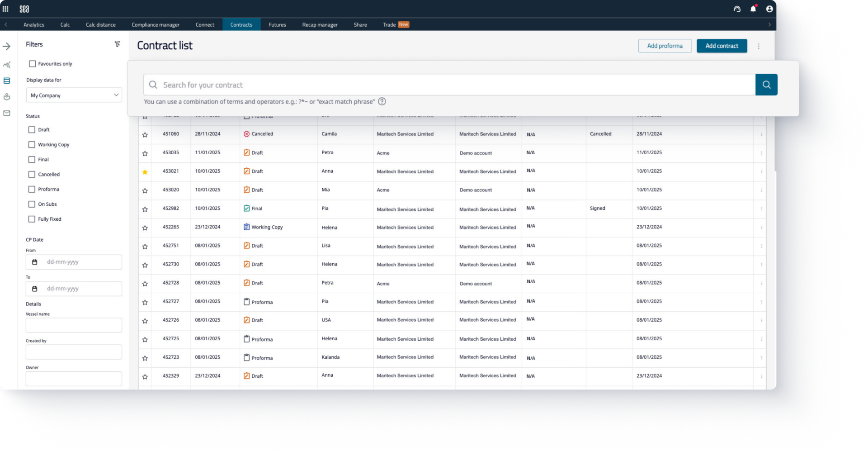Click vessel Kalanda in row 452723
The height and width of the screenshot is (456, 868).
pyautogui.click(x=330, y=357)
